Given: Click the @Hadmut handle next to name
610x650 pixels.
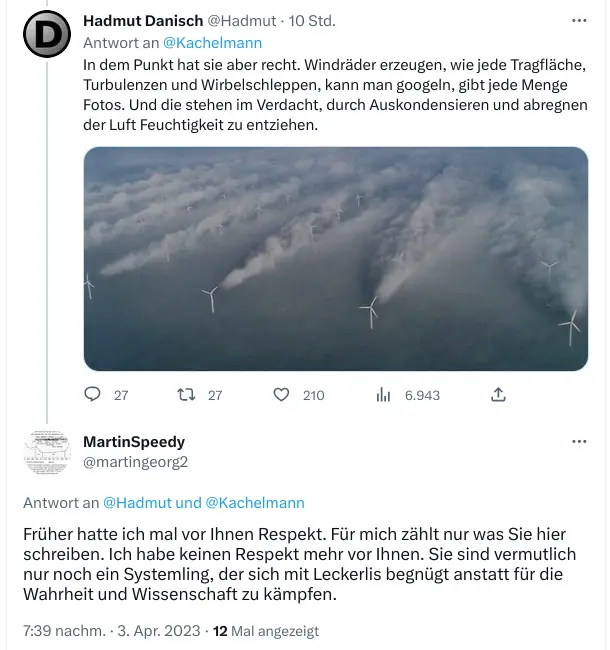Looking at the screenshot, I should (x=242, y=21).
